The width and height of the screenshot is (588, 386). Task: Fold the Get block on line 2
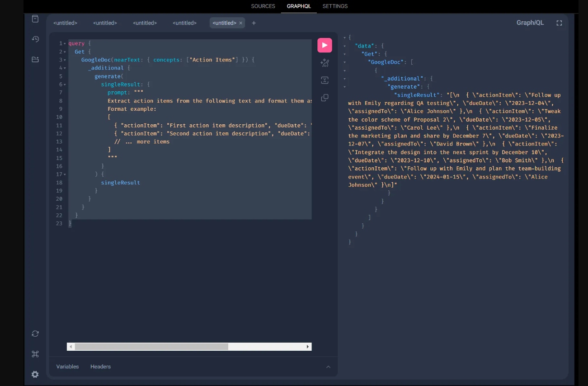tap(65, 52)
